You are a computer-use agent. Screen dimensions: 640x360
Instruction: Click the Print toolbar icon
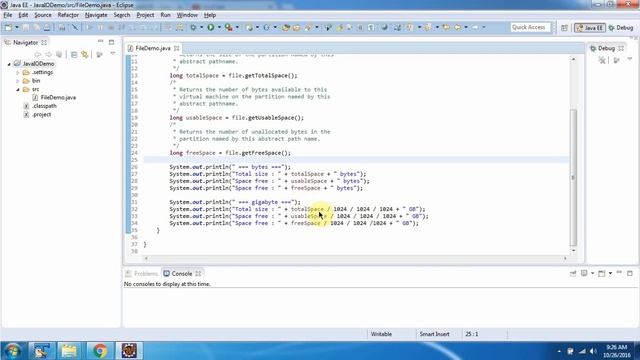[47, 27]
